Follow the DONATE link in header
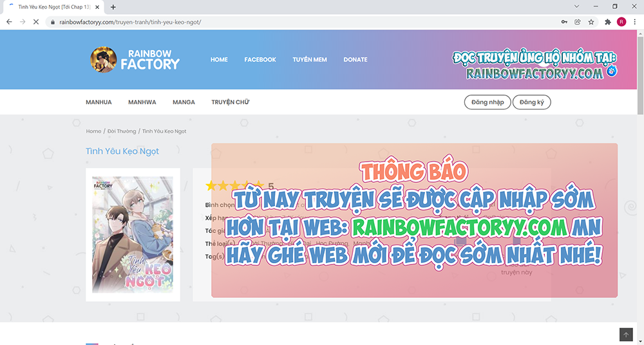The height and width of the screenshot is (345, 644). click(355, 60)
